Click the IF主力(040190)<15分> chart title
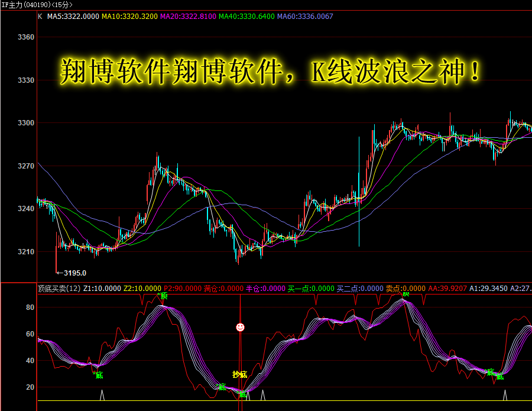 point(37,5)
